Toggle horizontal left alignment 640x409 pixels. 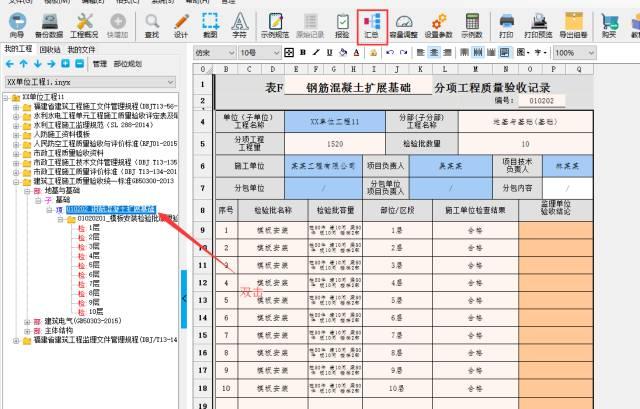point(421,53)
